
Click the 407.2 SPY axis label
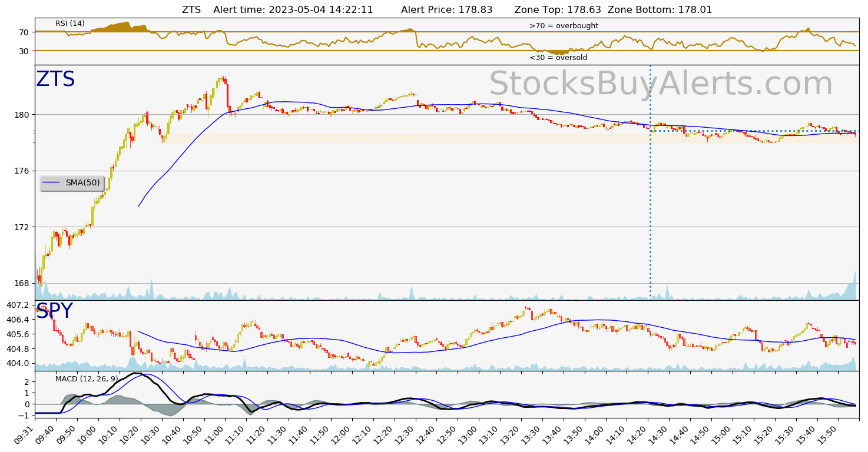point(18,305)
